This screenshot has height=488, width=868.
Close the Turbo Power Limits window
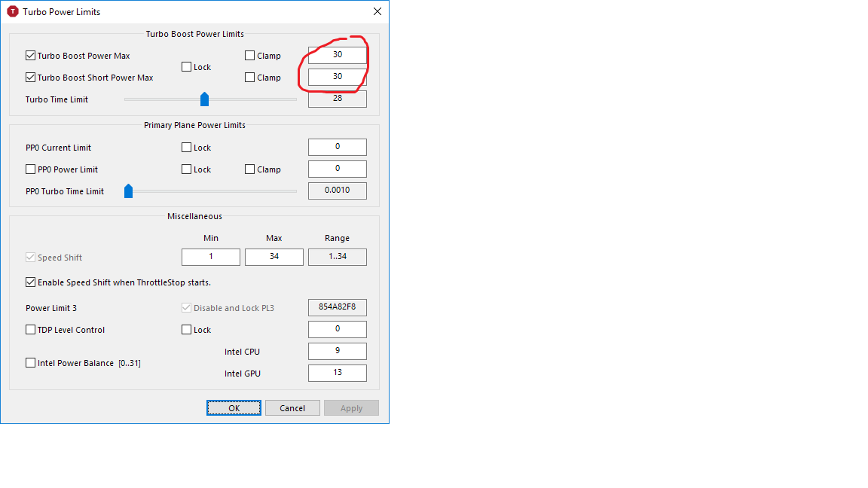pyautogui.click(x=377, y=11)
